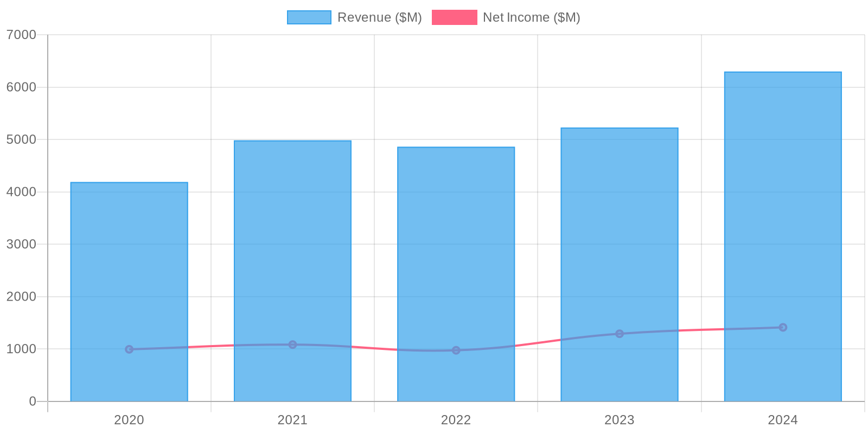
Task: Click the 4000 y-axis tick label
Action: pyautogui.click(x=21, y=192)
